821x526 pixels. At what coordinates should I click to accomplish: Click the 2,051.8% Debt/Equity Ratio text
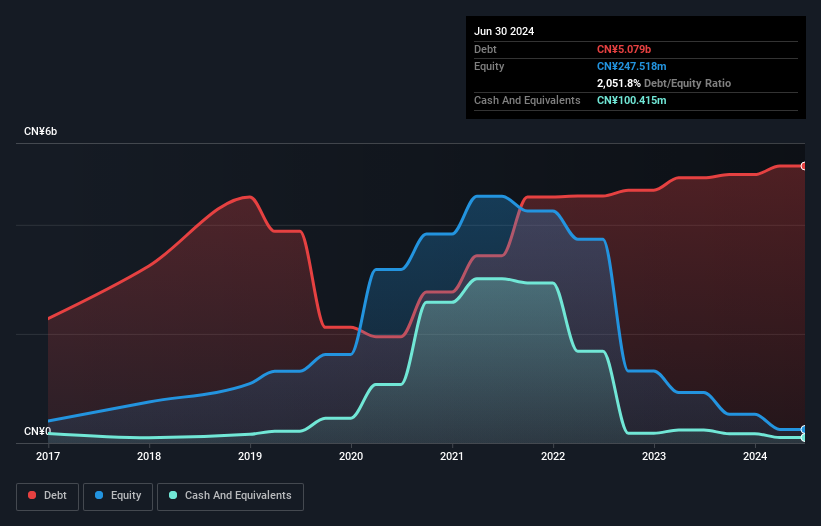click(664, 83)
